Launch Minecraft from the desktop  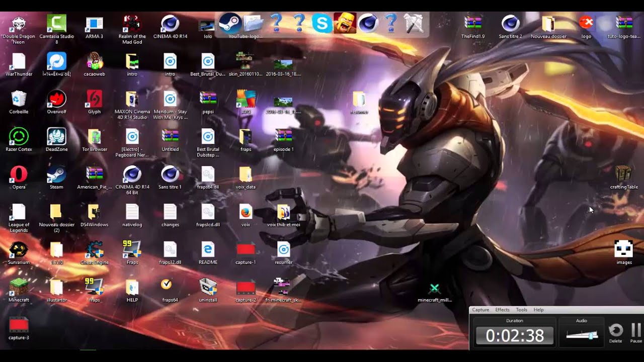(19, 288)
